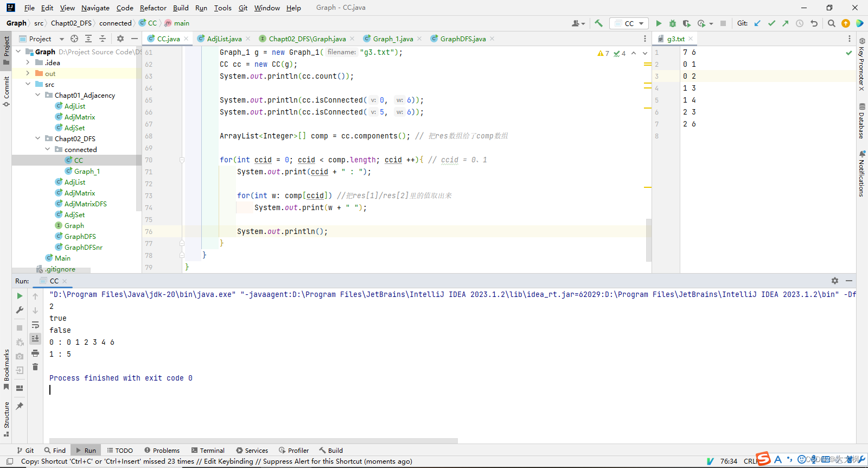868x468 pixels.
Task: Open Git tool window from bottom bar
Action: tap(25, 450)
